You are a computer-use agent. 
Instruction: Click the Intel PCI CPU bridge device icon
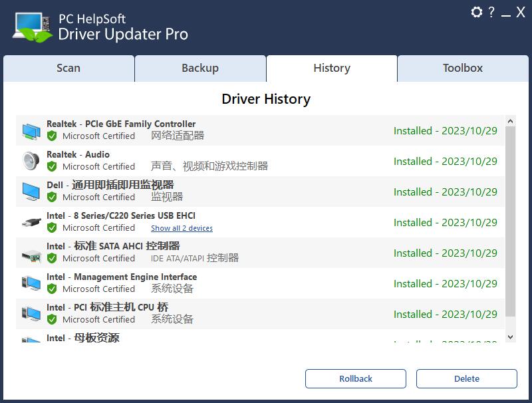[x=31, y=313]
